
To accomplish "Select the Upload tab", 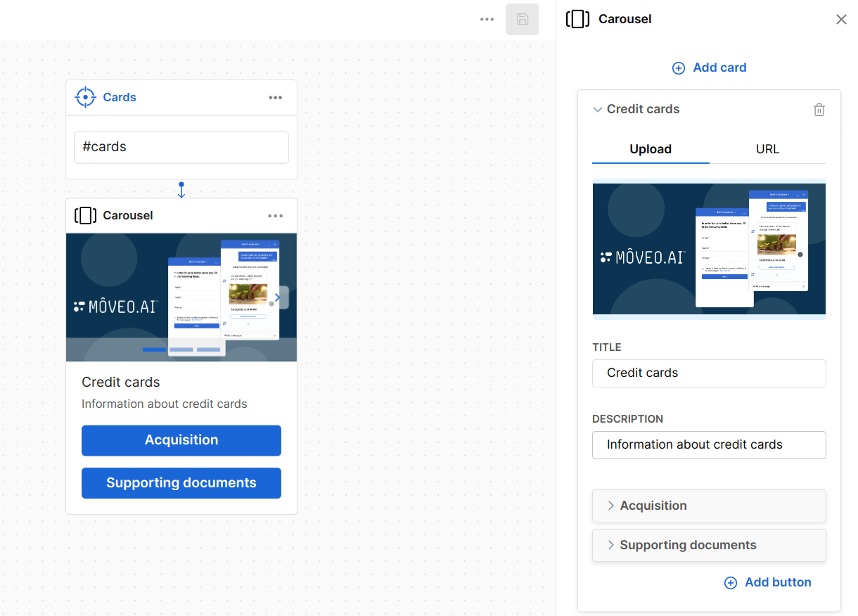I will 650,149.
